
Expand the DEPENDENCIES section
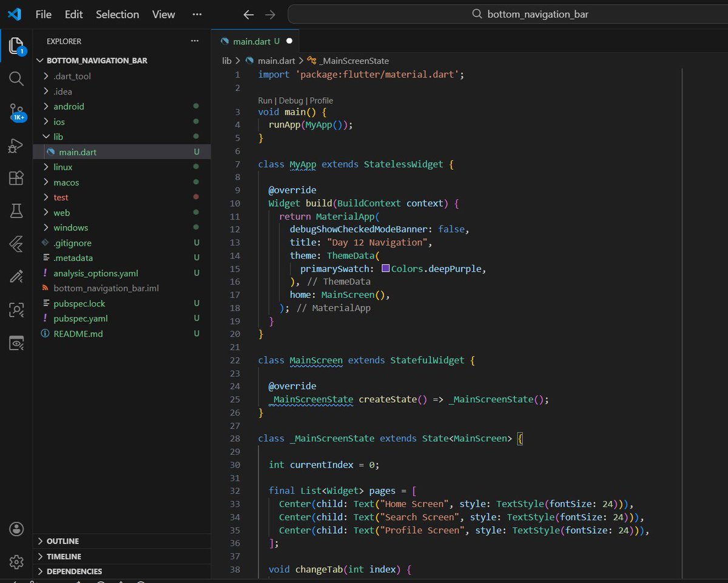74,571
